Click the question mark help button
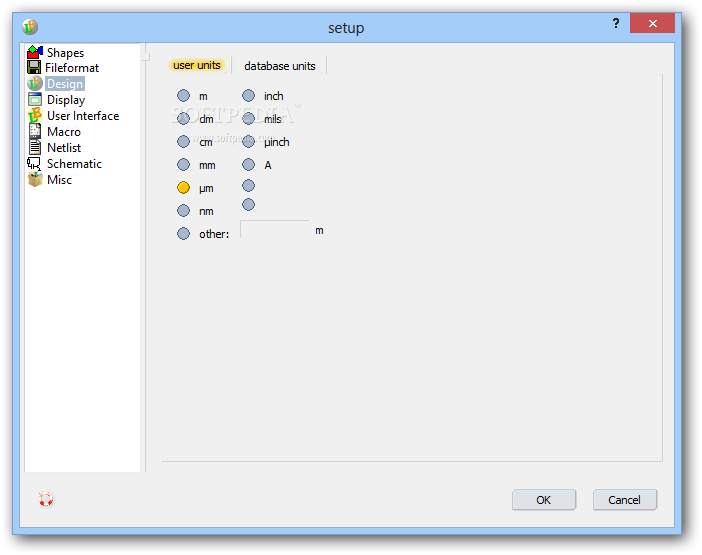The height and width of the screenshot is (555, 702). (x=616, y=23)
